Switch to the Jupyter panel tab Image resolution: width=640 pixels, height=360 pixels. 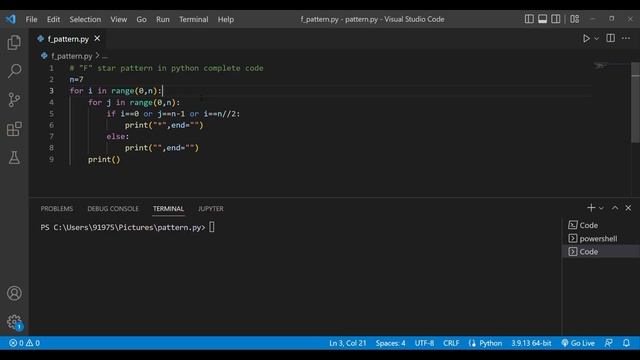click(x=211, y=209)
